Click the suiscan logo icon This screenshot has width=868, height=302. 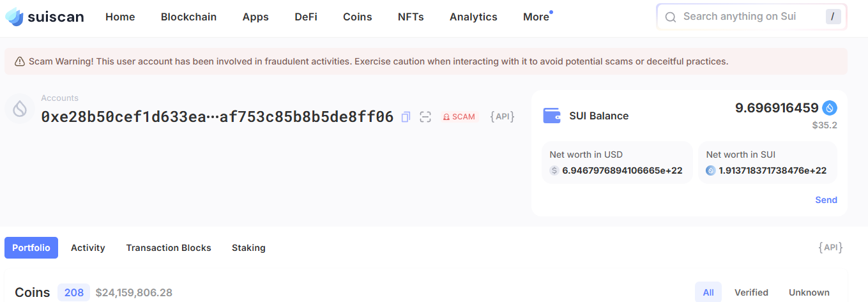coord(15,17)
